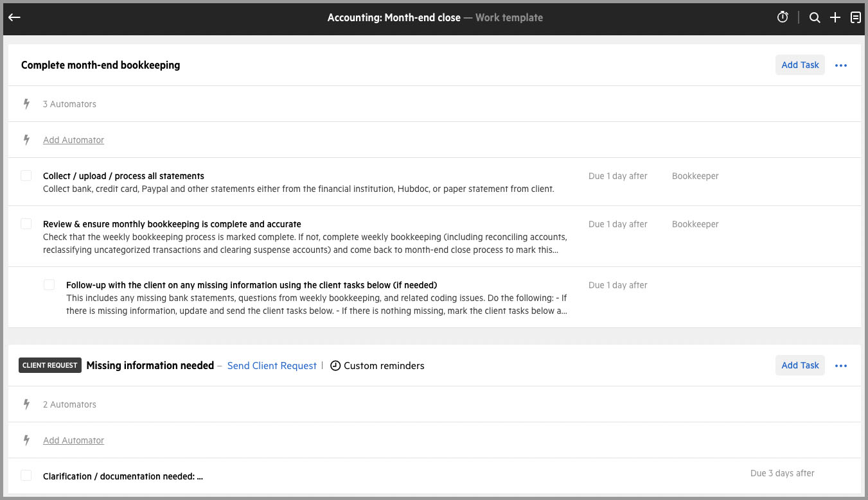Expand the 2 Automators row
The image size is (868, 500).
(69, 404)
